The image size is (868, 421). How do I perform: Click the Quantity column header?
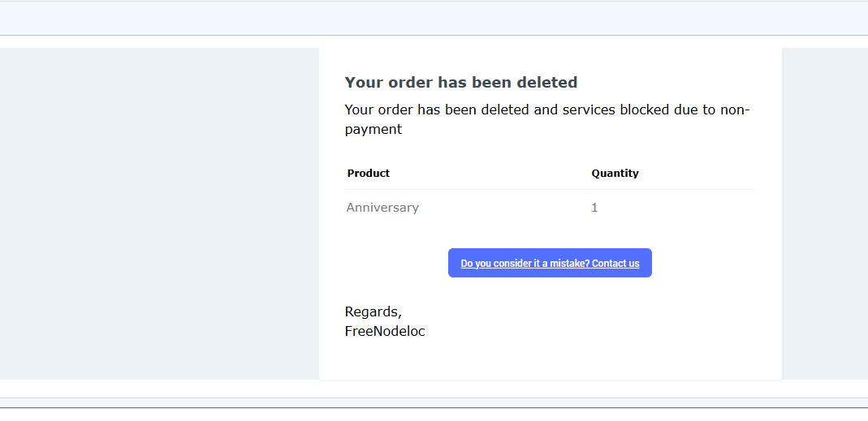pos(615,173)
